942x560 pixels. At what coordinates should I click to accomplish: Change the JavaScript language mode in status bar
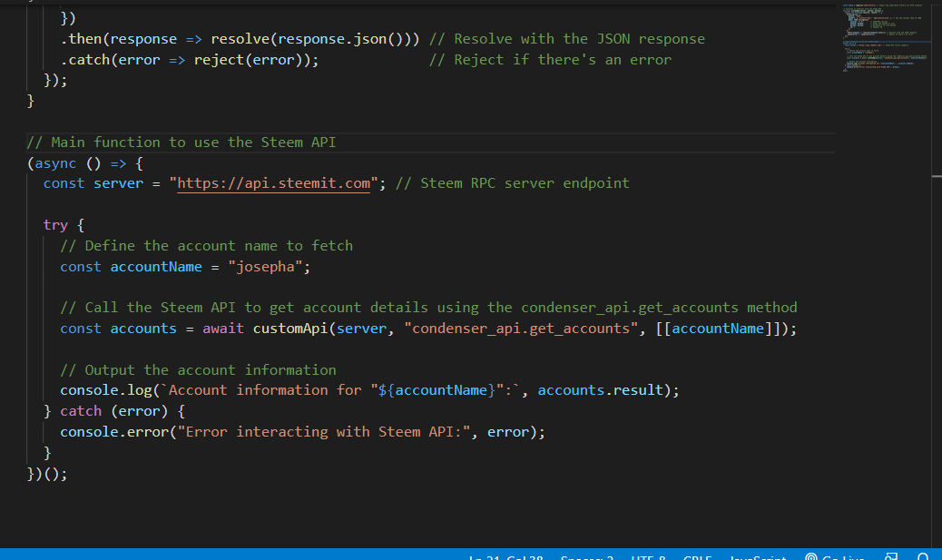(x=758, y=557)
